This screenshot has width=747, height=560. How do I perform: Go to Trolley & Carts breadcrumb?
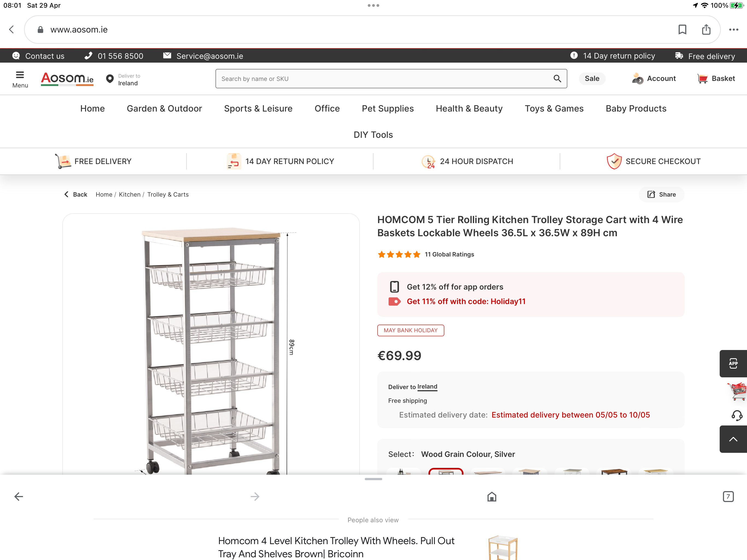[x=168, y=194]
